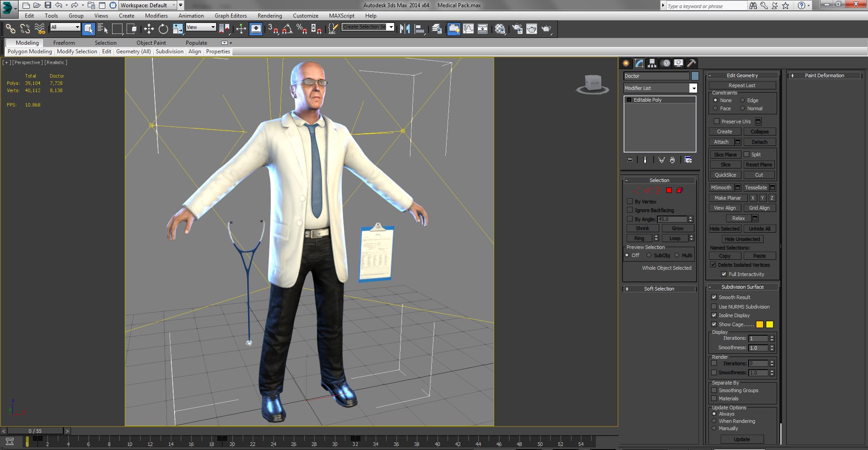Activate the Select and Move tool
The image size is (868, 450).
[x=149, y=29]
